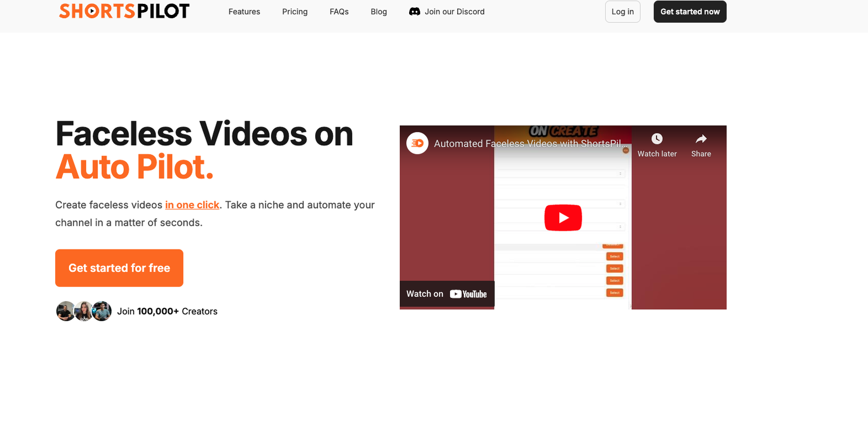This screenshot has height=425, width=868.
Task: Follow the 'in one click' link
Action: tap(192, 205)
